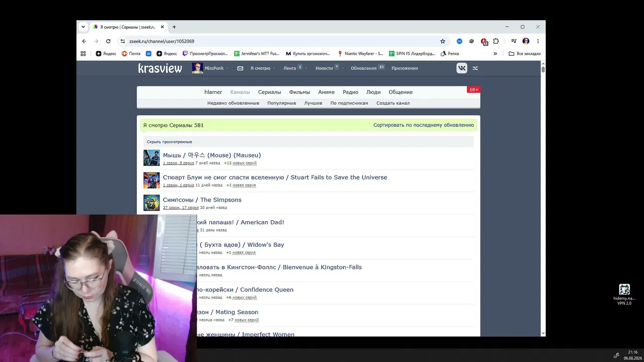Click +12 новых серий under Мышь
The height and width of the screenshot is (362, 644).
240,163
